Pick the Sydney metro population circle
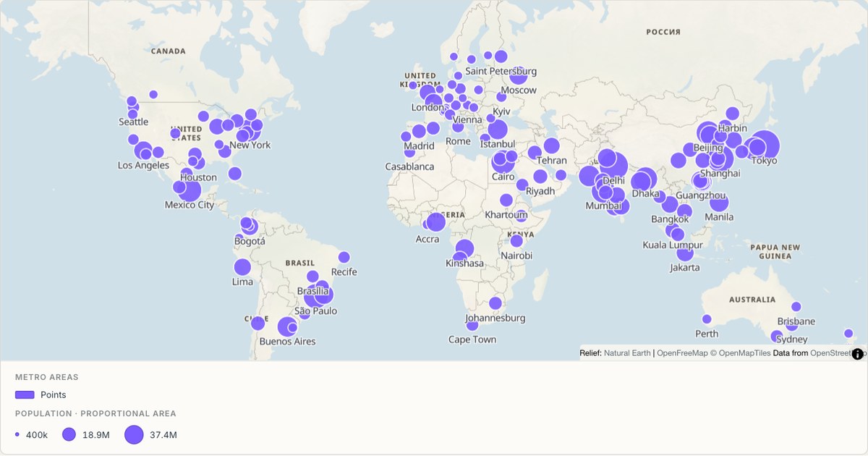The width and height of the screenshot is (868, 456). [792, 325]
